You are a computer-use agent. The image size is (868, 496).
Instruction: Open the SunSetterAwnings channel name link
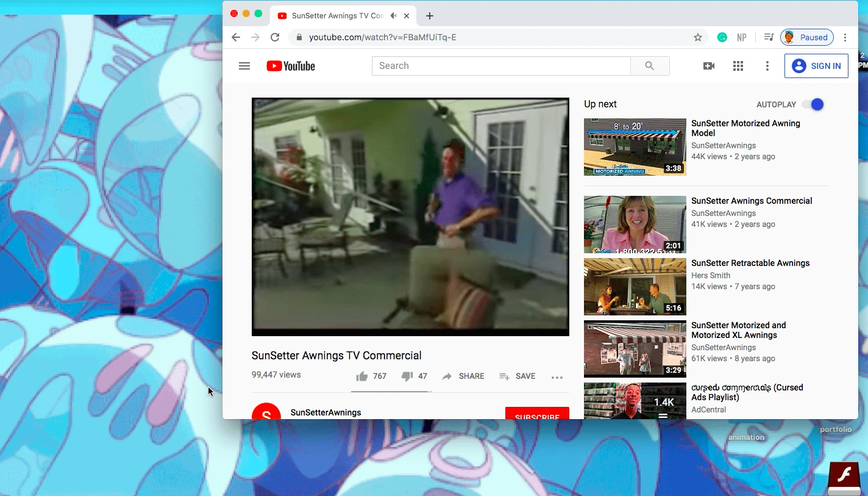[x=326, y=412]
